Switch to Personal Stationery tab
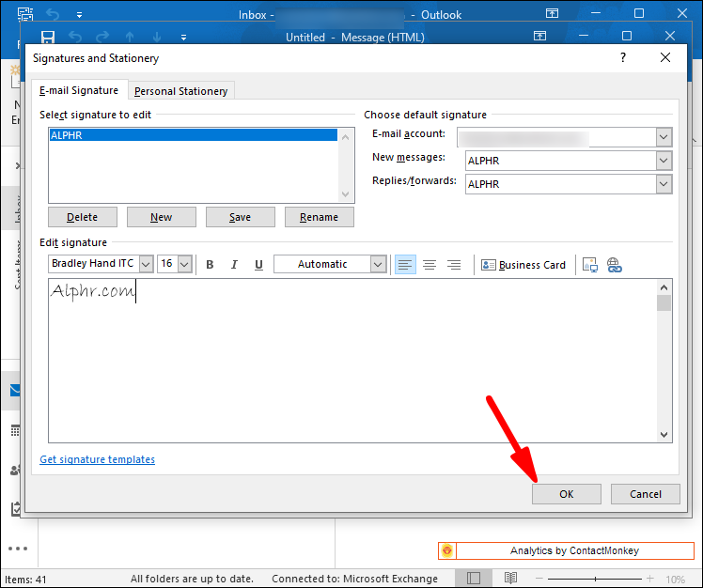 pos(181,91)
